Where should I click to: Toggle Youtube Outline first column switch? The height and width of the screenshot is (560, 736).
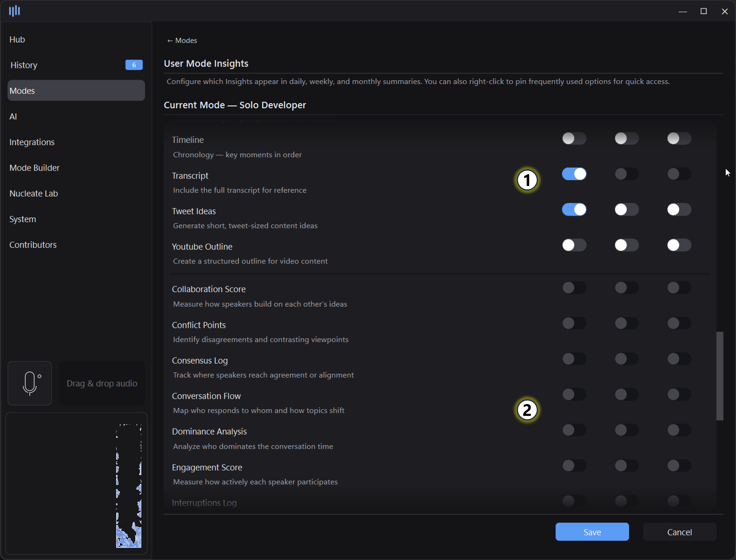coord(574,245)
